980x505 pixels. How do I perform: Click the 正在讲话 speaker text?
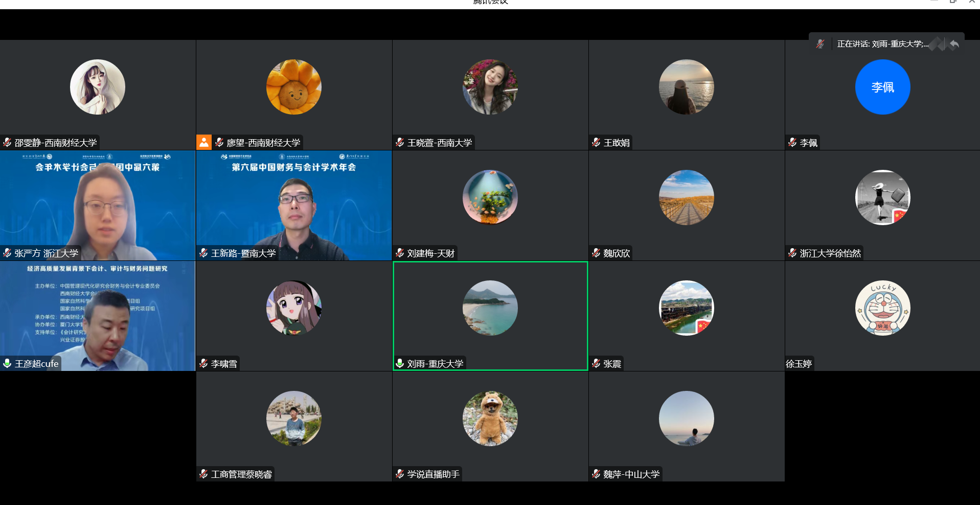pos(882,44)
